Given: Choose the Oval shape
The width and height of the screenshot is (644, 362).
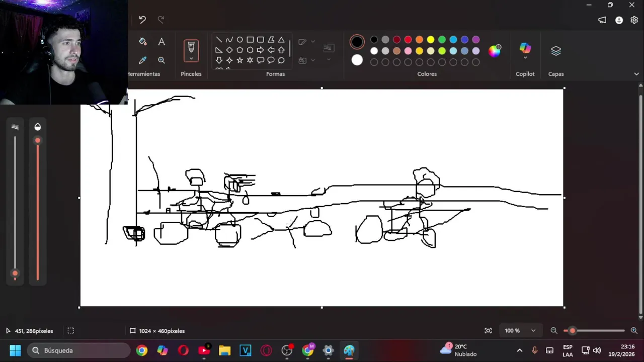Looking at the screenshot, I should pyautogui.click(x=240, y=40).
